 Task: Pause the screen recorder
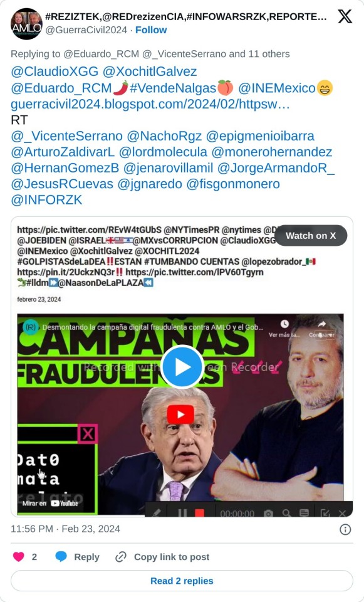[x=182, y=513]
